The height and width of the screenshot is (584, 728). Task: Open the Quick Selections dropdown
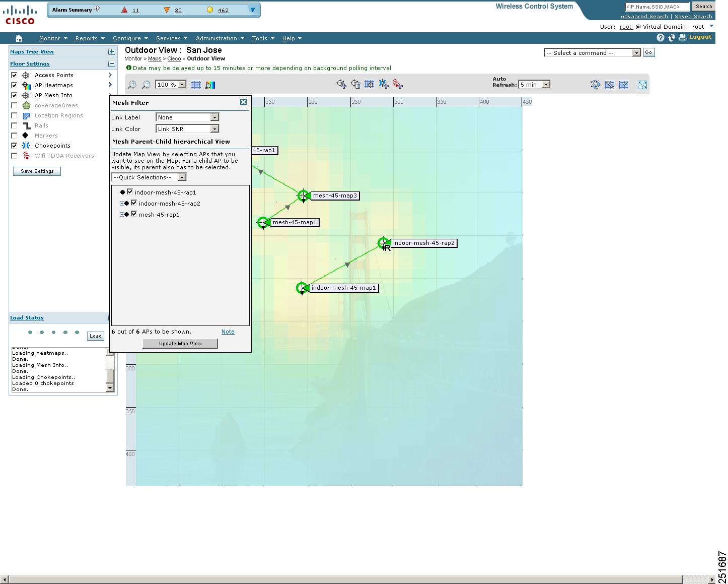[149, 177]
